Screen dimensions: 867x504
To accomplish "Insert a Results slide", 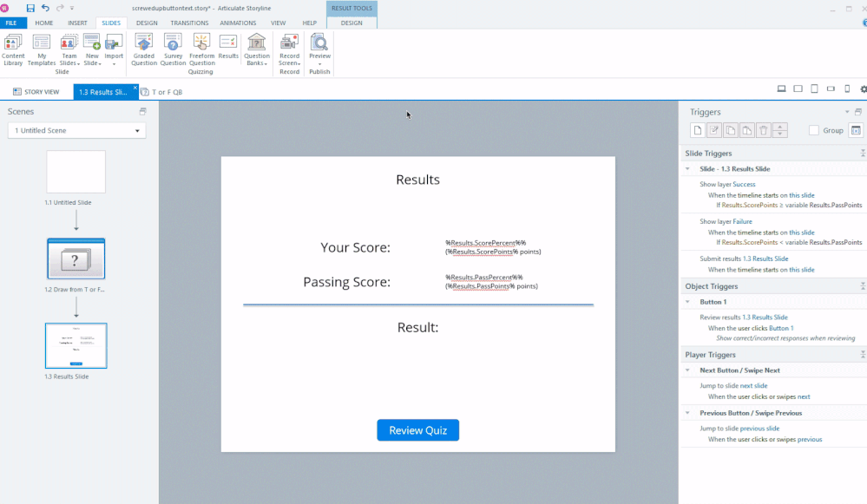I will (227, 47).
